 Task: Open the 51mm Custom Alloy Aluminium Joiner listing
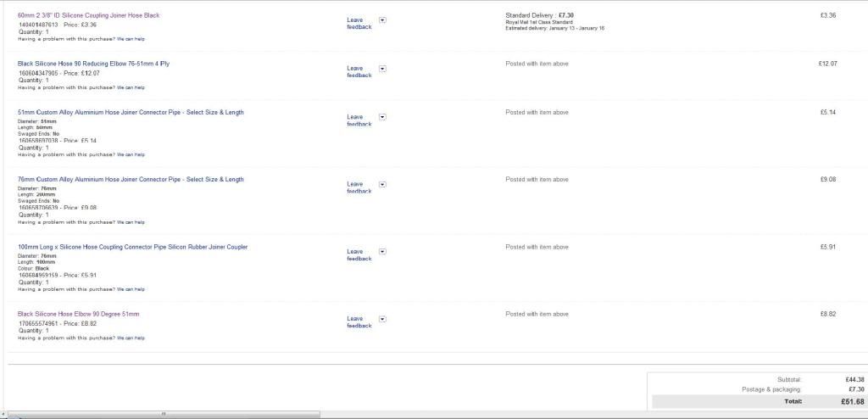[131, 112]
